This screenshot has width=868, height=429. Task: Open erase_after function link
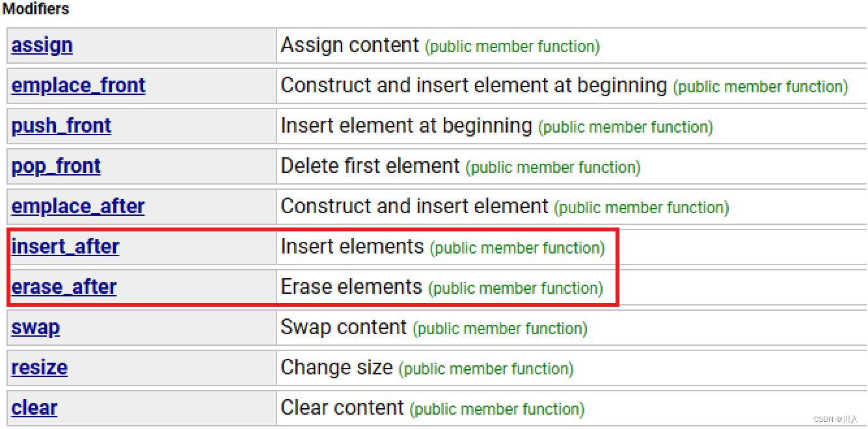64,287
